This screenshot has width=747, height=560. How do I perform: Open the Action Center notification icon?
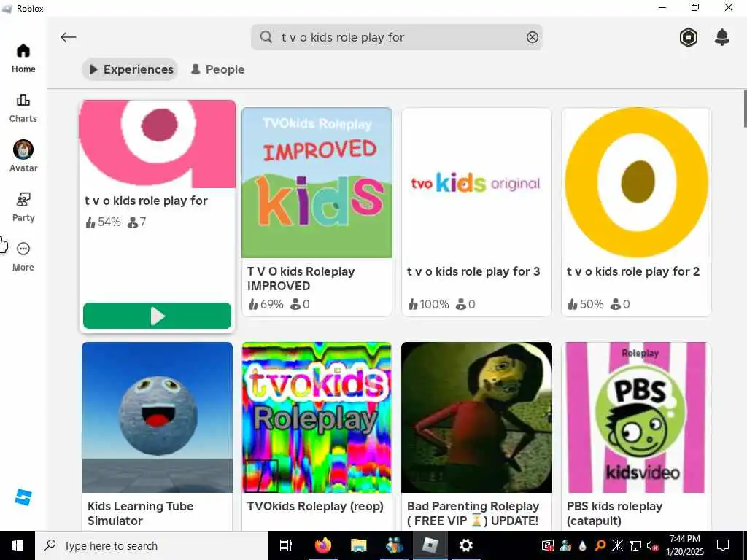click(723, 545)
